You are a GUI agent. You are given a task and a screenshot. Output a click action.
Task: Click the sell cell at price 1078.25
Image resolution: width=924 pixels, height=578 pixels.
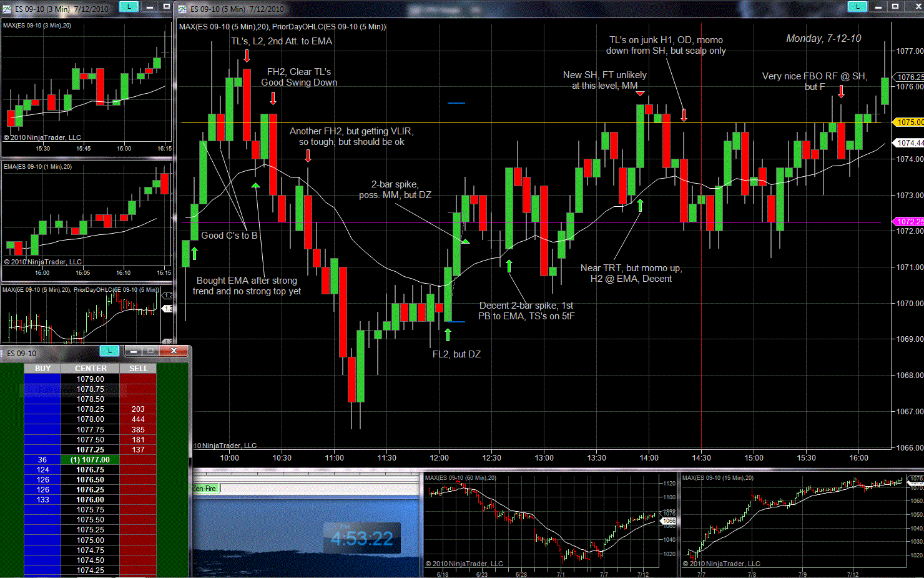coord(138,409)
